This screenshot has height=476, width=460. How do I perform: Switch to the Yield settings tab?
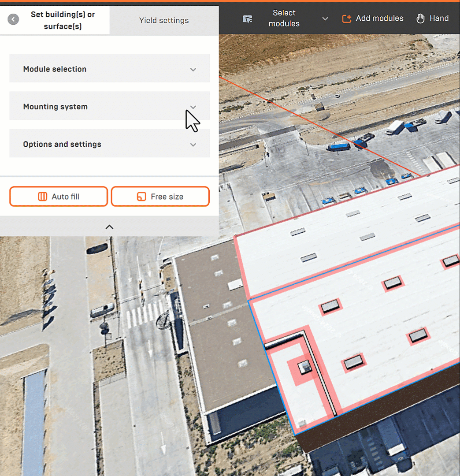coord(164,20)
